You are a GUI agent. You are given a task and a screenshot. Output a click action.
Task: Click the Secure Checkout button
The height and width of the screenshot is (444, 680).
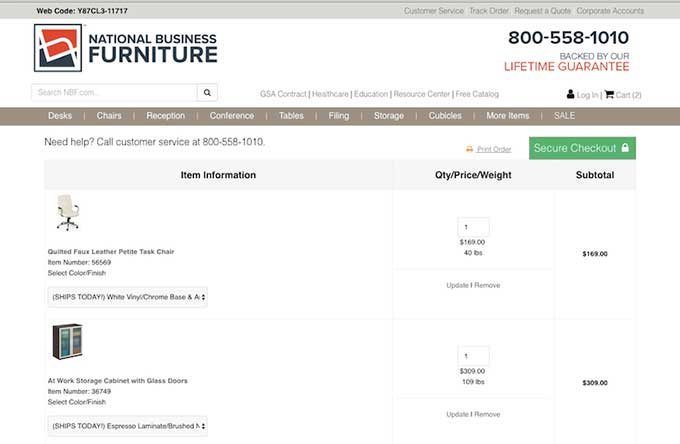(582, 148)
